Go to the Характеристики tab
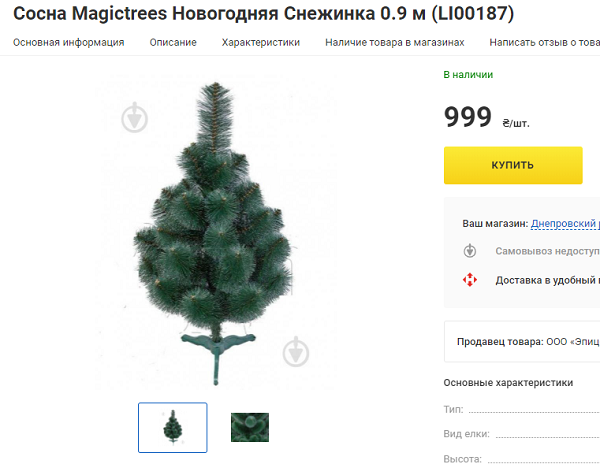The image size is (600, 464). point(261,42)
